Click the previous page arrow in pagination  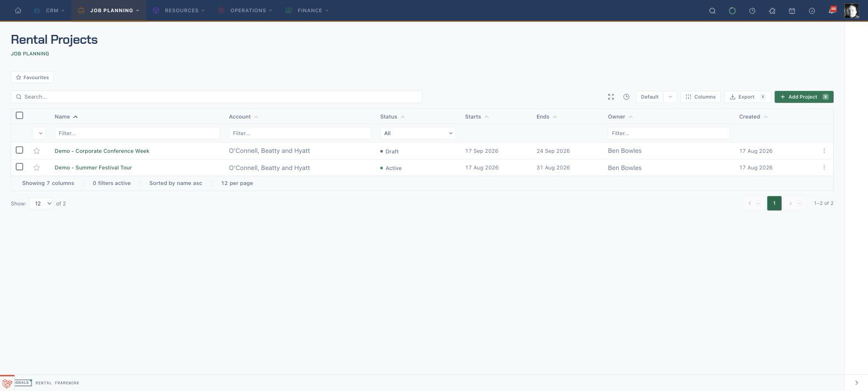tap(753, 203)
